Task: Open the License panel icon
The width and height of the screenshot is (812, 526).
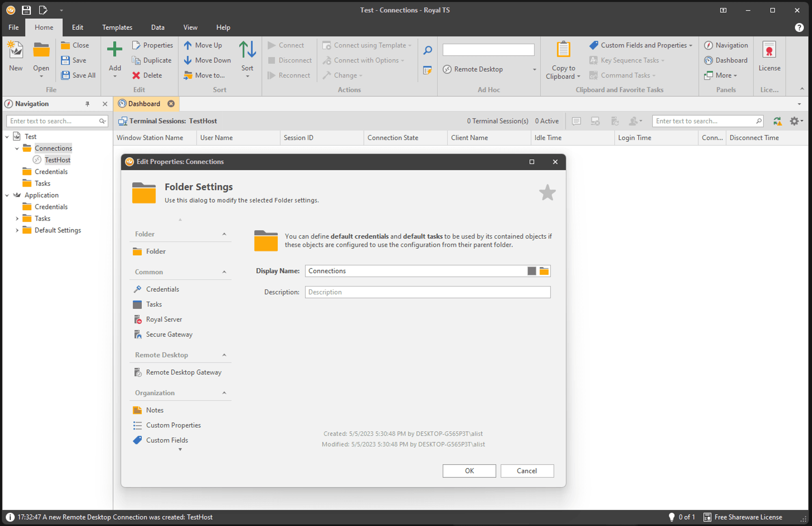Action: (x=769, y=50)
